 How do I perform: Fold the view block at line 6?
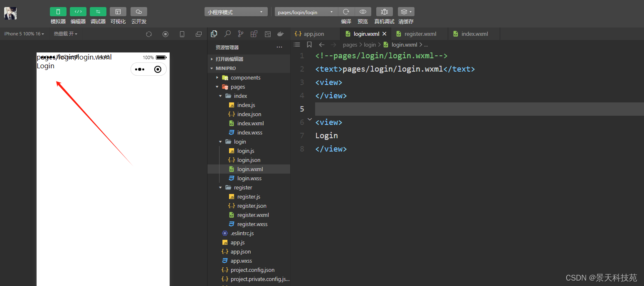tap(309, 120)
